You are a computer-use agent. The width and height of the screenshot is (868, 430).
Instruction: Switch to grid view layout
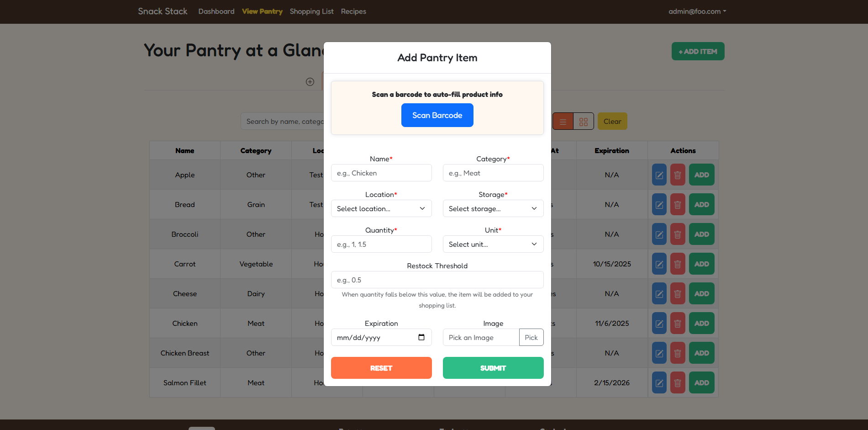[x=583, y=122]
